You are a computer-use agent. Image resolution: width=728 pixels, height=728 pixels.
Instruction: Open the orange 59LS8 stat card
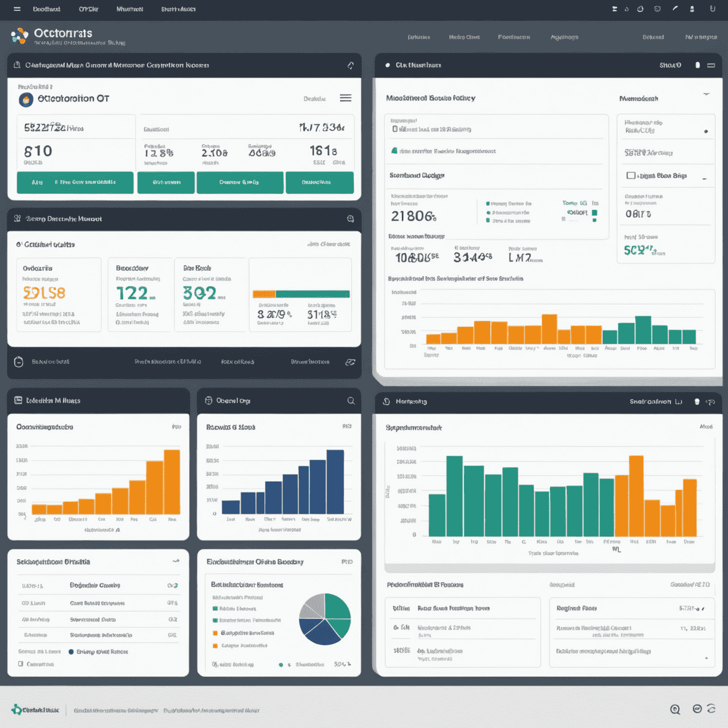[59, 294]
